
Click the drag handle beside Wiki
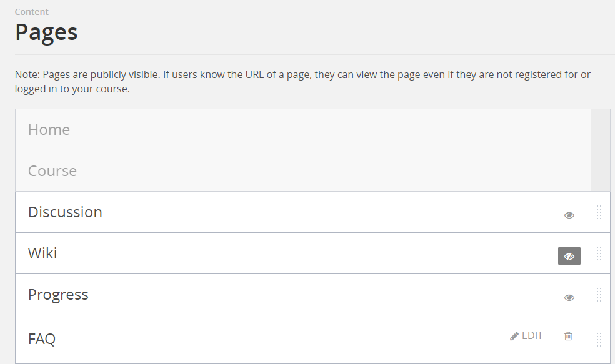[x=599, y=253]
